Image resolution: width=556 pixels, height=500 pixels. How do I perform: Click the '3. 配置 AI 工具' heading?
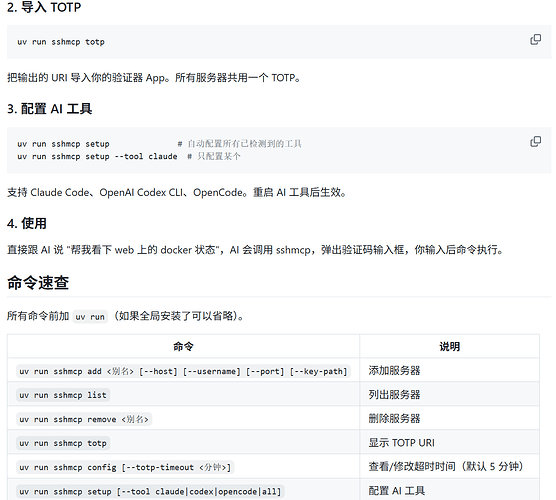[x=50, y=109]
